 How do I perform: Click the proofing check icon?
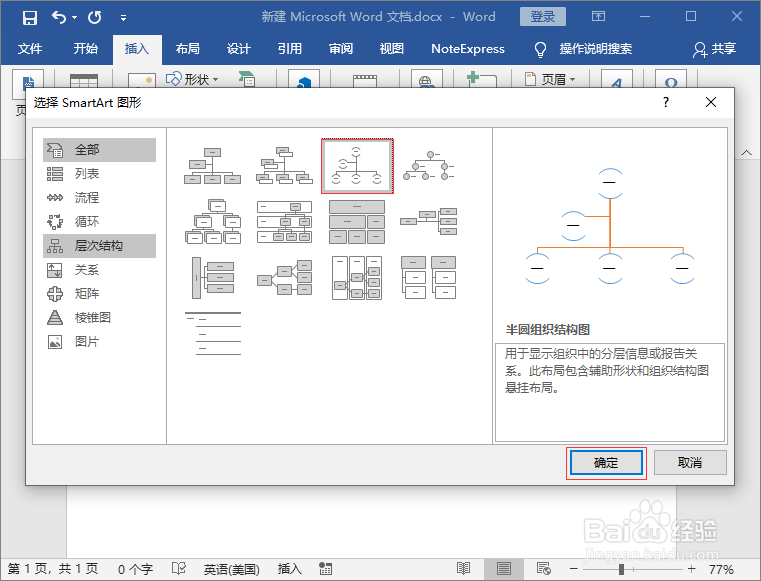coord(179,568)
